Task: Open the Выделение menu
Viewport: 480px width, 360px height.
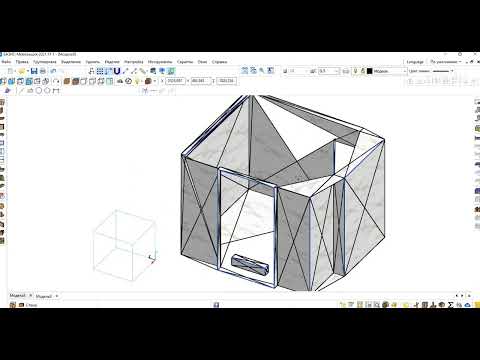Action: [x=71, y=62]
